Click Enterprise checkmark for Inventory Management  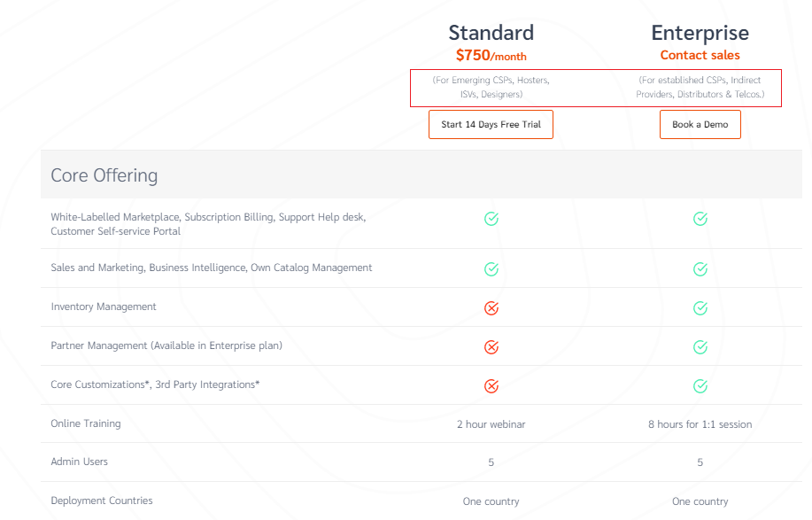coord(700,308)
